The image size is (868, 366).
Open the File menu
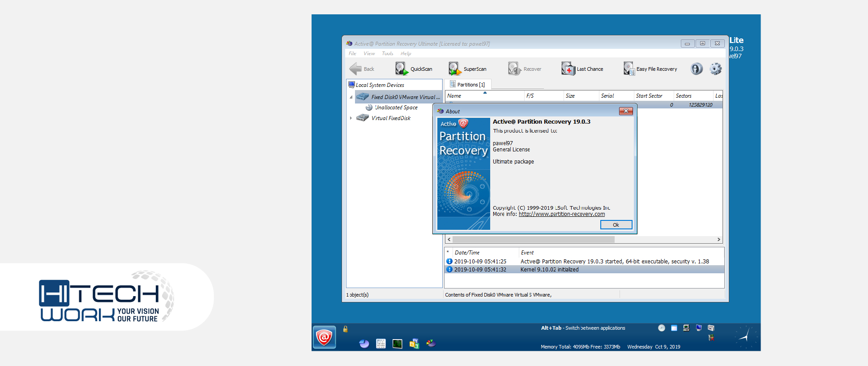pos(352,53)
